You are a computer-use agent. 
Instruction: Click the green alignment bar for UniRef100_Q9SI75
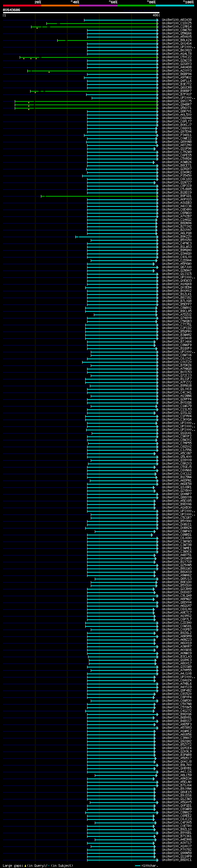pos(86,101)
